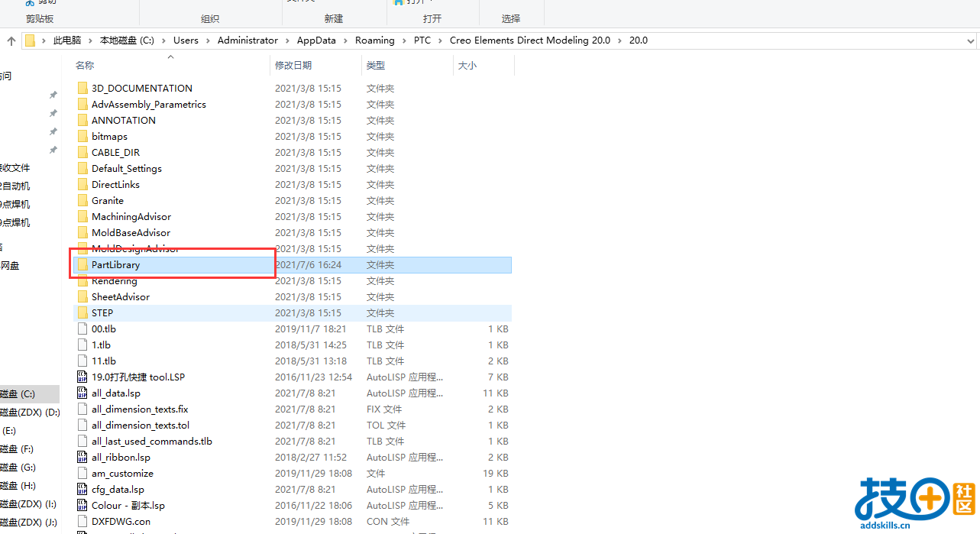Select the 00.tlb file icon
The width and height of the screenshot is (980, 534).
83,328
